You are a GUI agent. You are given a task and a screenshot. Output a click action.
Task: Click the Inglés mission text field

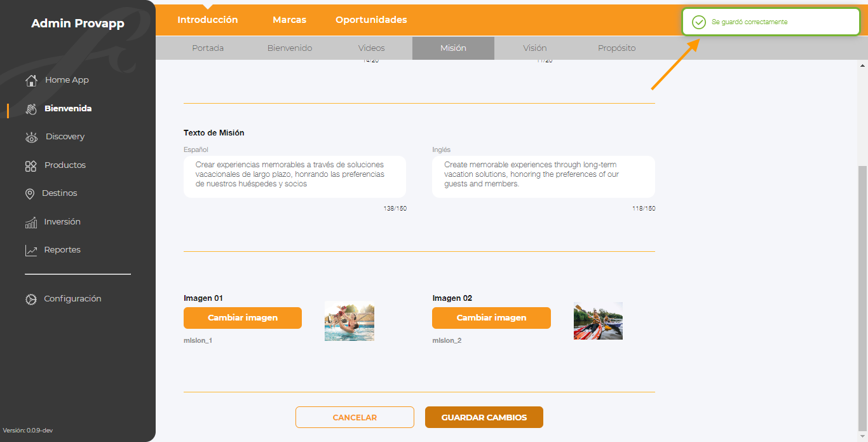click(543, 177)
